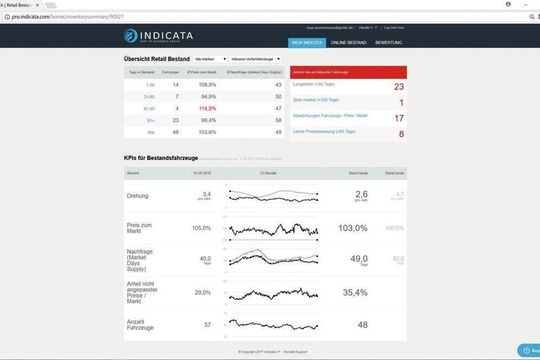Viewport: 540px width, 360px height.
Task: Open the Chrome profile icon at top right
Action: coord(508,4)
